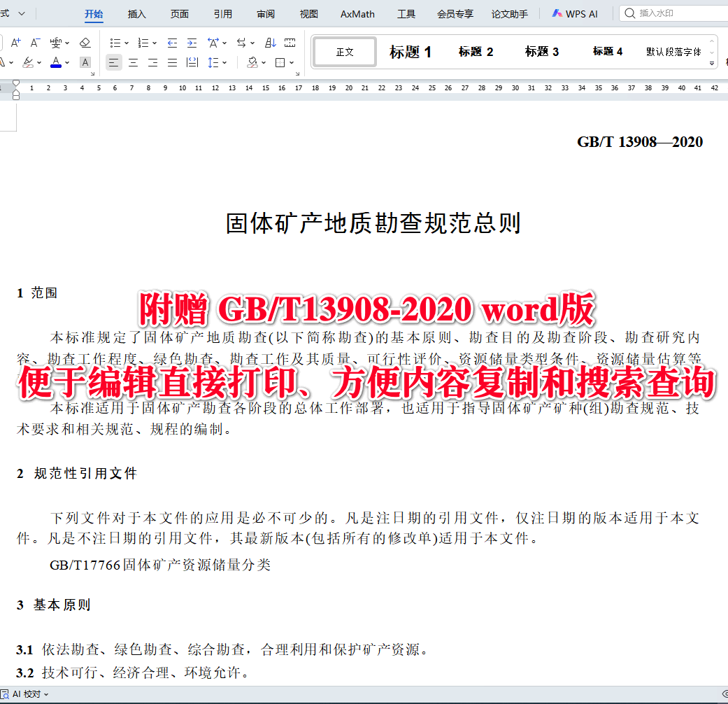
Task: Click the header text GB/T 13908—2020
Action: pos(640,142)
